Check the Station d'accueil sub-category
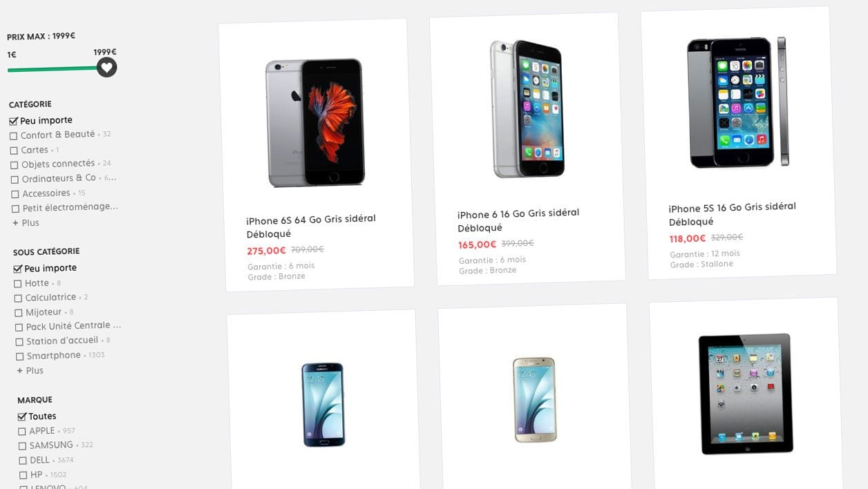Image resolution: width=868 pixels, height=489 pixels. (x=20, y=342)
